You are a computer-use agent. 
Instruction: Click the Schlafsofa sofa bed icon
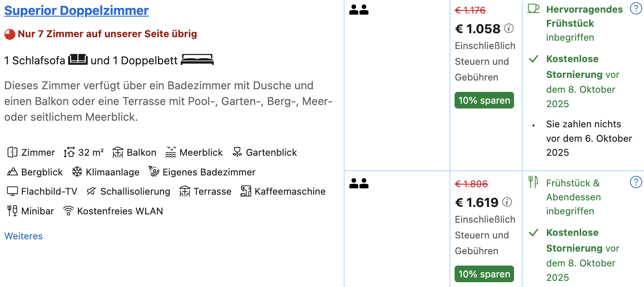(78, 59)
